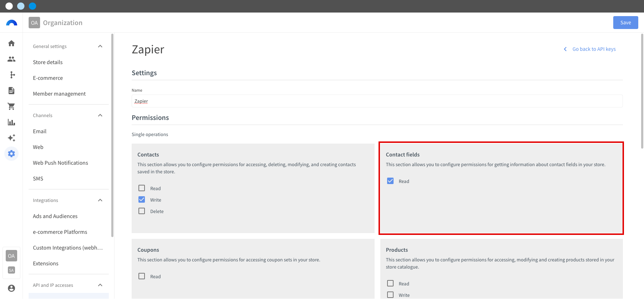Select the SA account badge

(x=11, y=270)
